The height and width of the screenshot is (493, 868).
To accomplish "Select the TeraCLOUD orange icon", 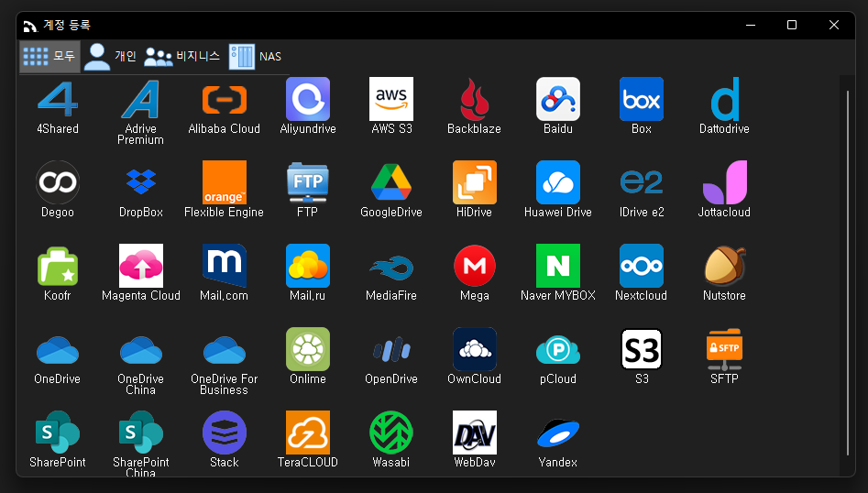I will 308,433.
